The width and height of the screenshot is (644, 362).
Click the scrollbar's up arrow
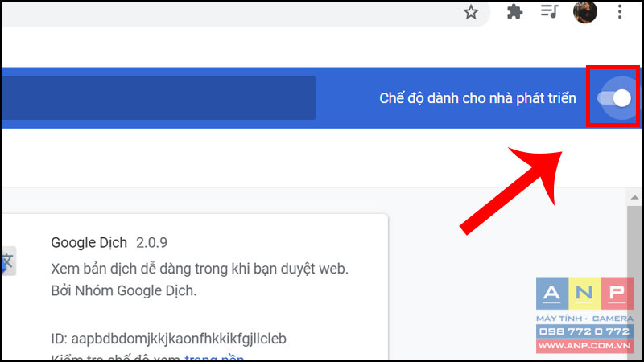tap(634, 197)
